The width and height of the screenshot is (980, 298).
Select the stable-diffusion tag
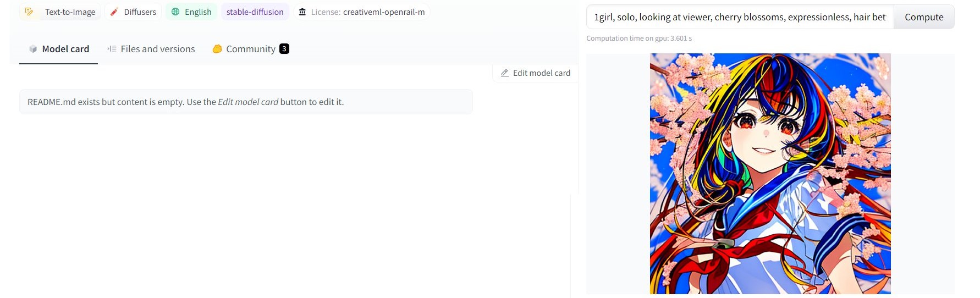pos(255,12)
